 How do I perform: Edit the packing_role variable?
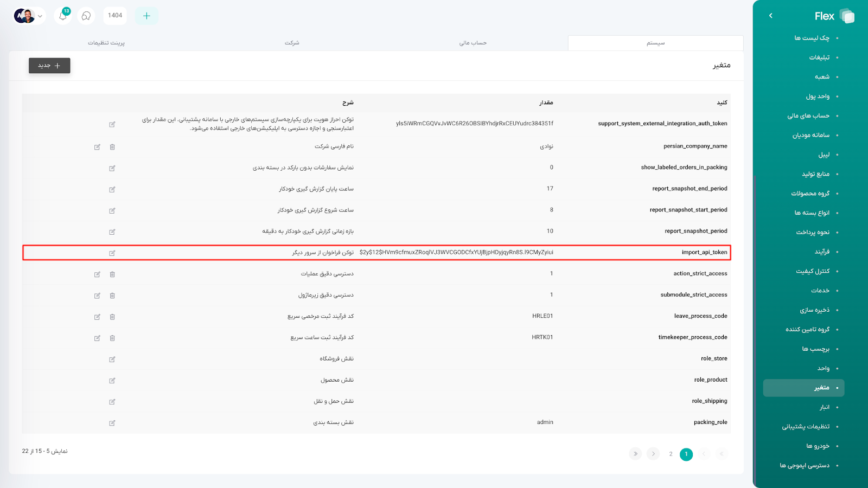[x=112, y=423]
